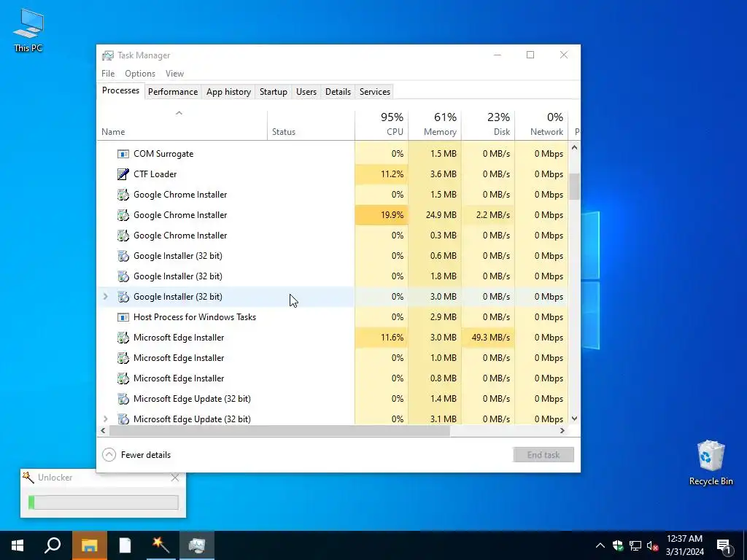This screenshot has height=560, width=747.
Task: Open the Options menu
Action: tap(140, 74)
